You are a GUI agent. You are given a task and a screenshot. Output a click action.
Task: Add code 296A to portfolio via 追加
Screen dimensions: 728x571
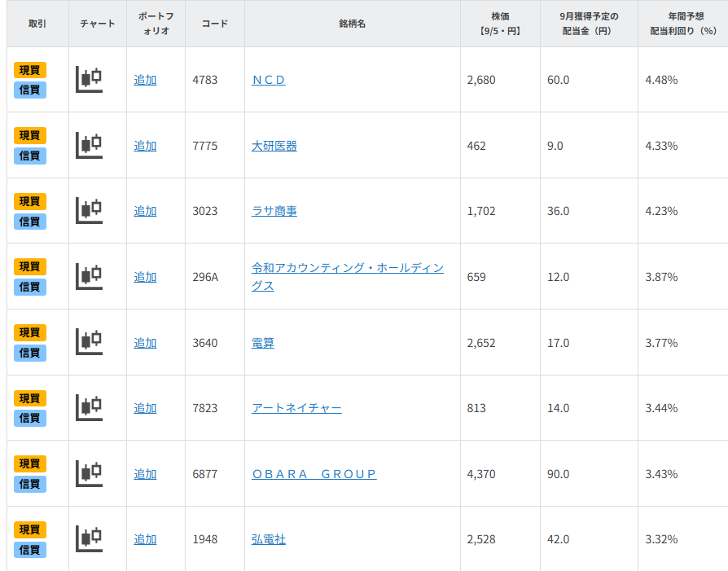coord(145,277)
